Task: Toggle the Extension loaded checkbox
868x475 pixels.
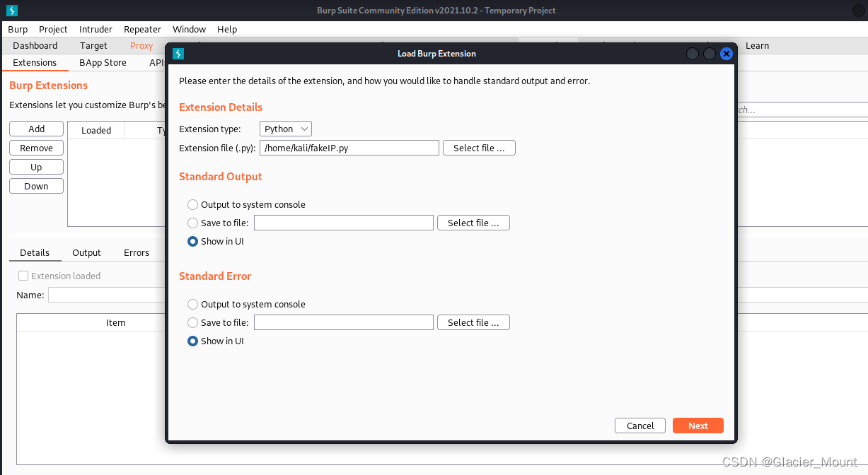Action: pyautogui.click(x=23, y=276)
